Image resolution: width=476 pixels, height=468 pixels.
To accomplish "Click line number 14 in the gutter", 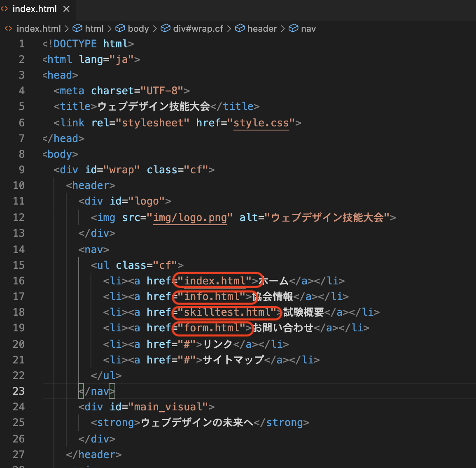I will point(19,249).
